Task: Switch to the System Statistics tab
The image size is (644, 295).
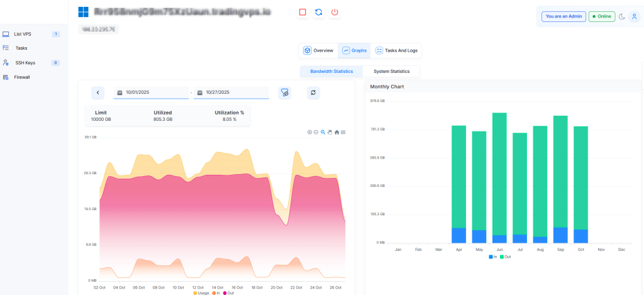Action: click(391, 72)
